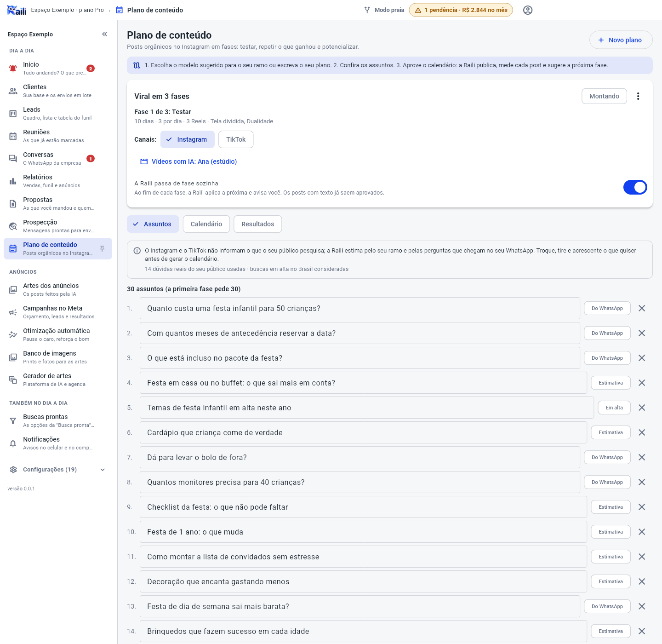Open the Montando status dropdown
662x644 pixels.
[x=604, y=96]
